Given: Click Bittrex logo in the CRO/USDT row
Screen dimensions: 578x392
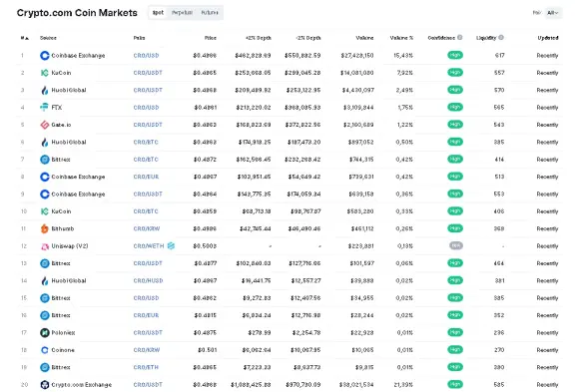Looking at the screenshot, I should point(45,263).
